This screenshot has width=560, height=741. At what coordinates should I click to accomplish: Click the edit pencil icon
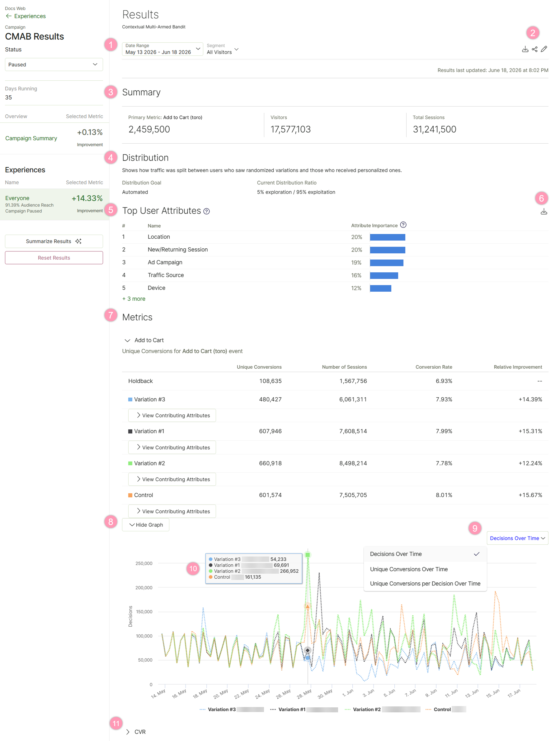click(x=544, y=49)
